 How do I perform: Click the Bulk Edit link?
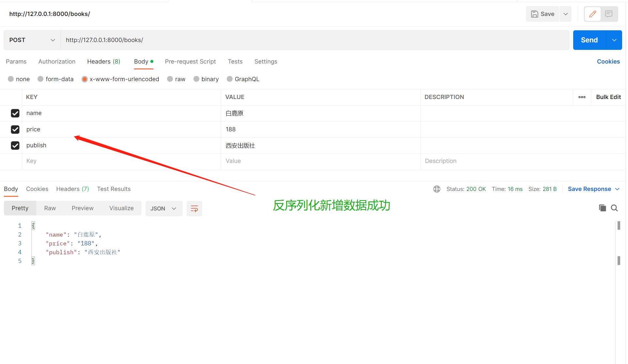(608, 97)
